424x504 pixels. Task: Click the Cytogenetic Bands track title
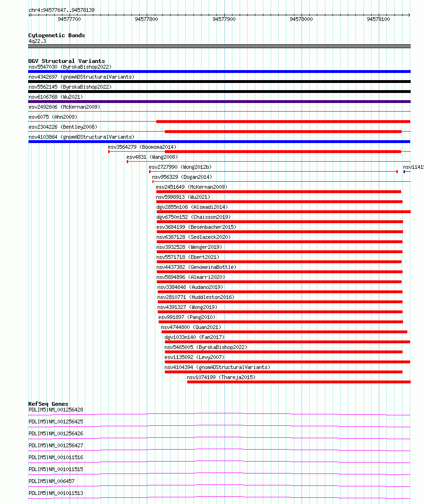57,35
